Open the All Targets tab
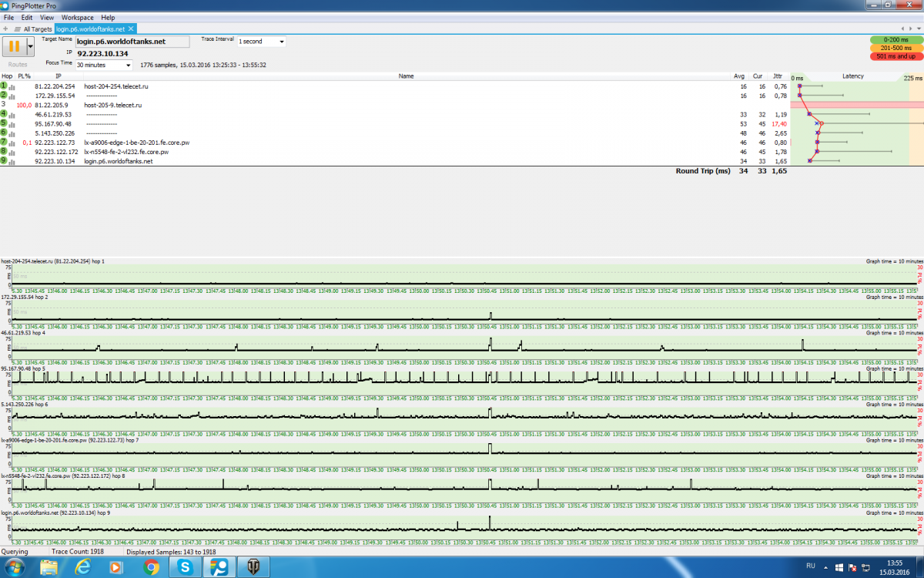This screenshot has height=578, width=924. 32,29
